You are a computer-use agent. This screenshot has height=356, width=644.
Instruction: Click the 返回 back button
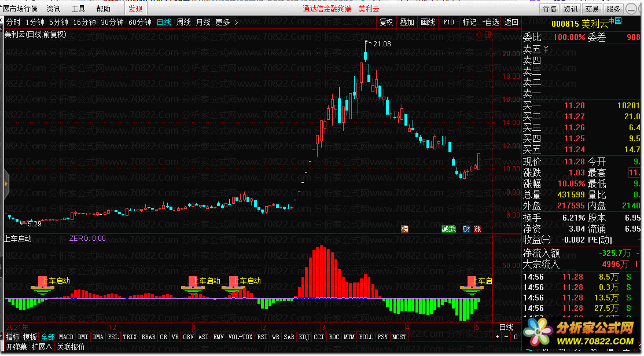coord(511,22)
